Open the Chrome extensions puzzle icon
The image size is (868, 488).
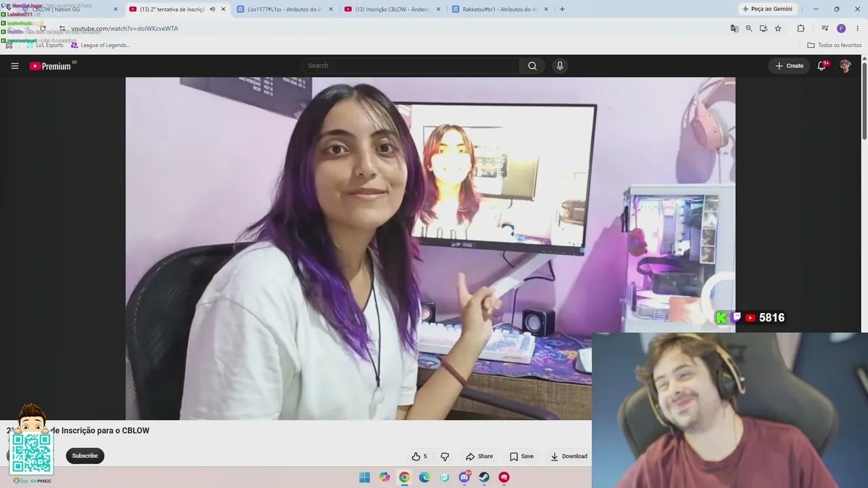point(801,28)
